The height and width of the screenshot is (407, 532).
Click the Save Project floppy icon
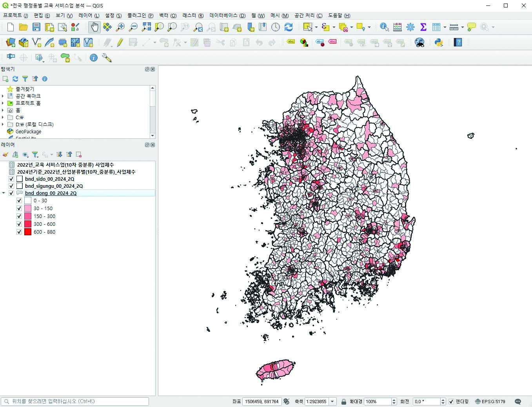pyautogui.click(x=36, y=27)
